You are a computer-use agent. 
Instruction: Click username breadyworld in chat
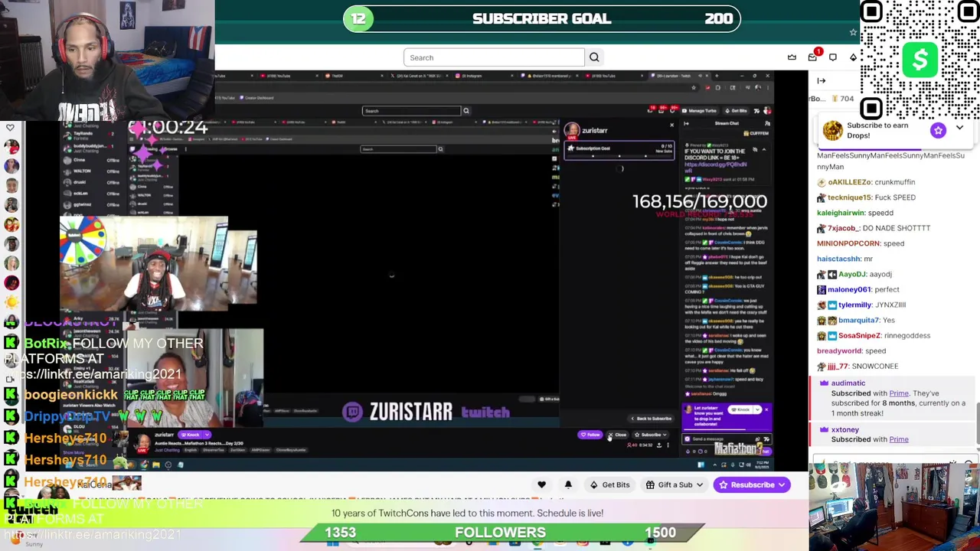(x=839, y=350)
